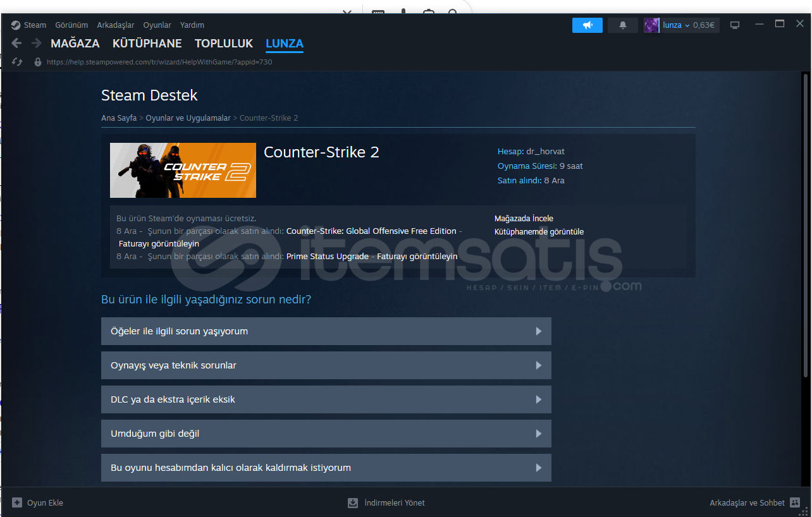Switch to the TOPLULUK tab
This screenshot has height=517, width=812.
[x=224, y=44]
